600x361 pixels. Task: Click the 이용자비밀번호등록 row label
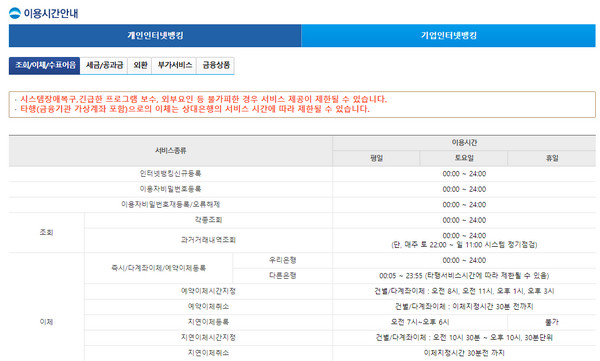[x=170, y=189]
